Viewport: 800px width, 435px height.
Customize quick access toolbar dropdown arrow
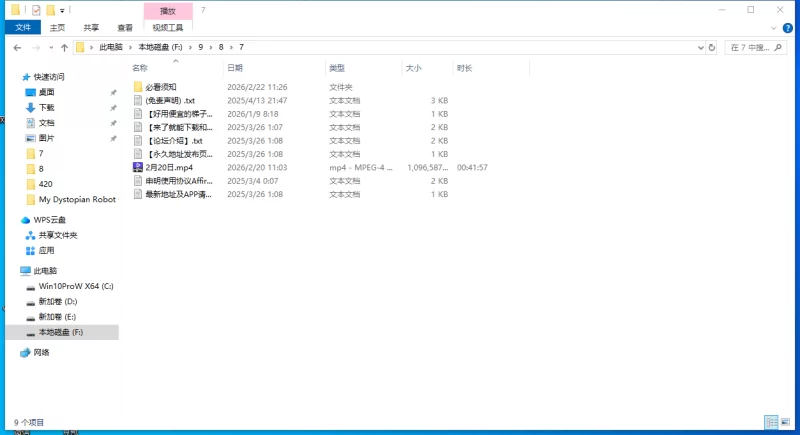(62, 10)
